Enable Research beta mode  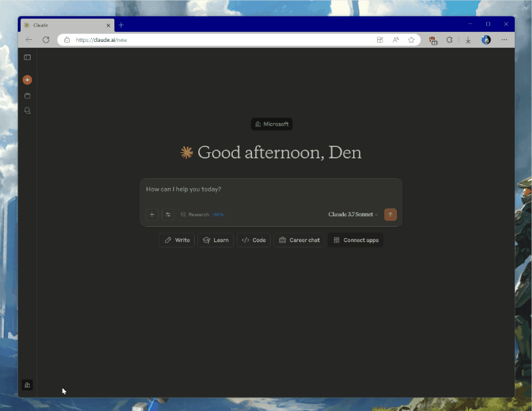point(203,215)
